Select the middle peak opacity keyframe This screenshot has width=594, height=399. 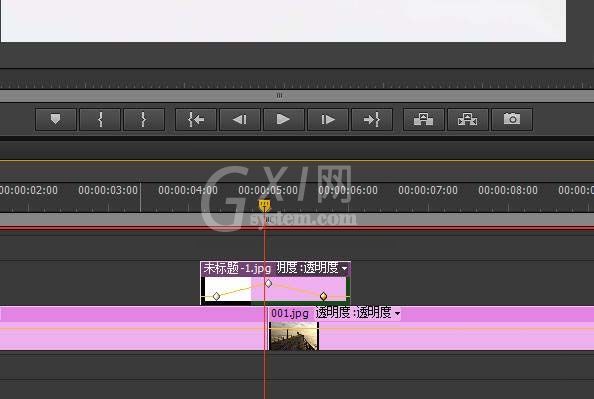pyautogui.click(x=268, y=283)
